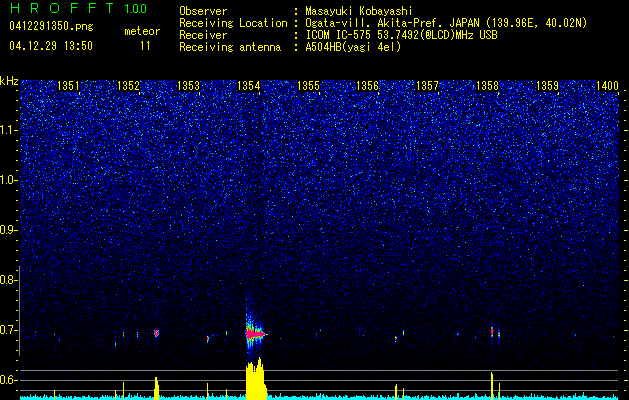629x400 pixels.
Task: Click the 1.0 frequency axis label
Action: [x=9, y=180]
